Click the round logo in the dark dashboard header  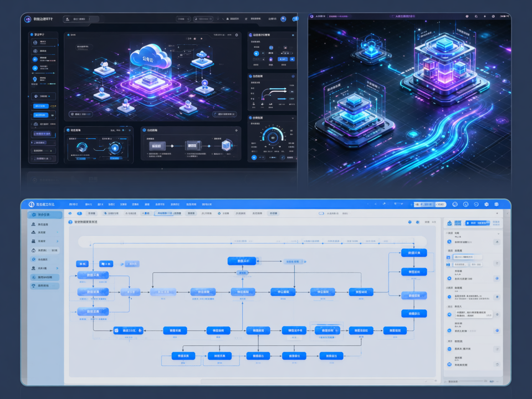(28, 19)
